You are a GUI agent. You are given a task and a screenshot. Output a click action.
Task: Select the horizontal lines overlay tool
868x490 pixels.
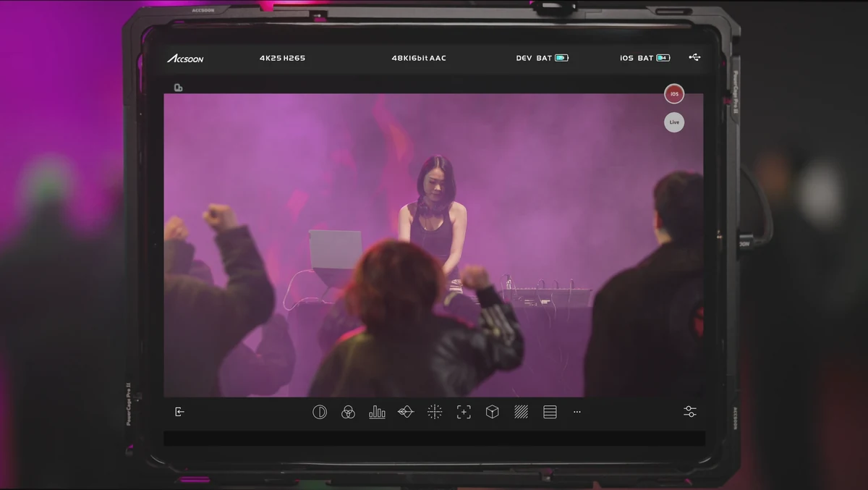point(550,412)
